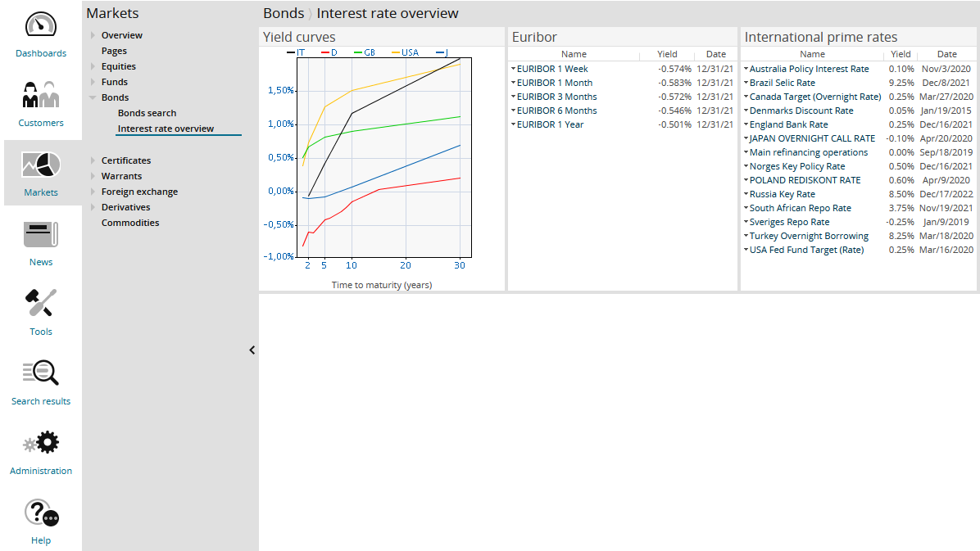The height and width of the screenshot is (551, 980).
Task: Open the Administration gears icon
Action: 41,443
